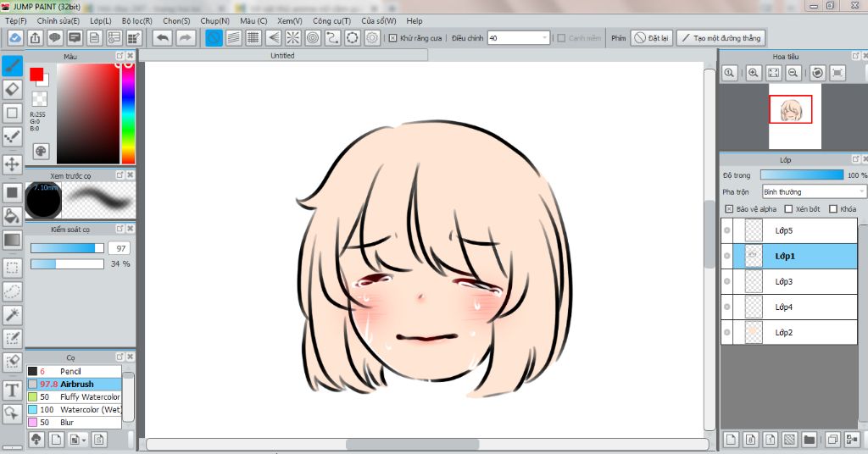Select the Eraser tool
Viewport: 868px width, 454px height.
pos(12,89)
